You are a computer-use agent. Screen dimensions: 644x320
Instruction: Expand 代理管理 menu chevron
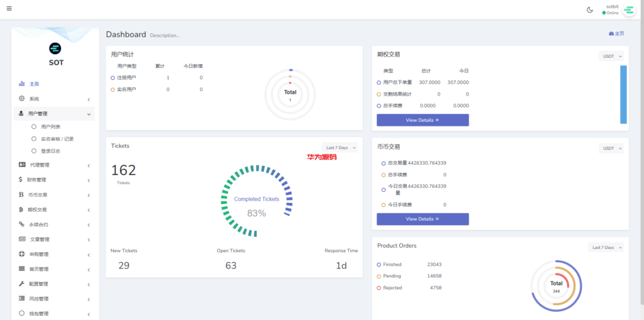[x=89, y=165]
